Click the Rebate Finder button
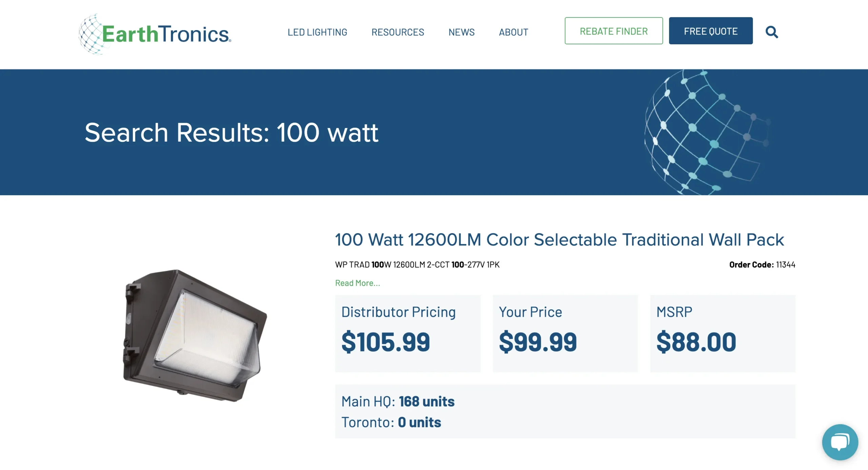The height and width of the screenshot is (470, 868). [x=613, y=31]
